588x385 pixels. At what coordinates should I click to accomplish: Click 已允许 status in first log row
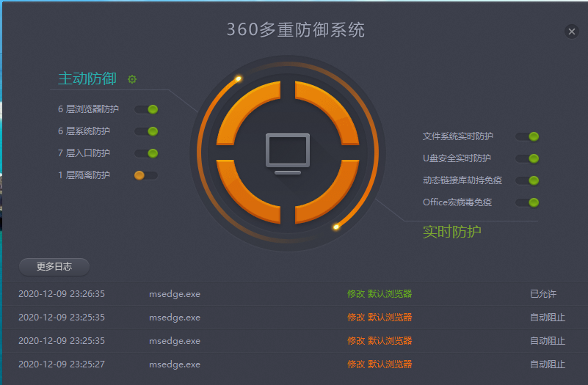543,294
